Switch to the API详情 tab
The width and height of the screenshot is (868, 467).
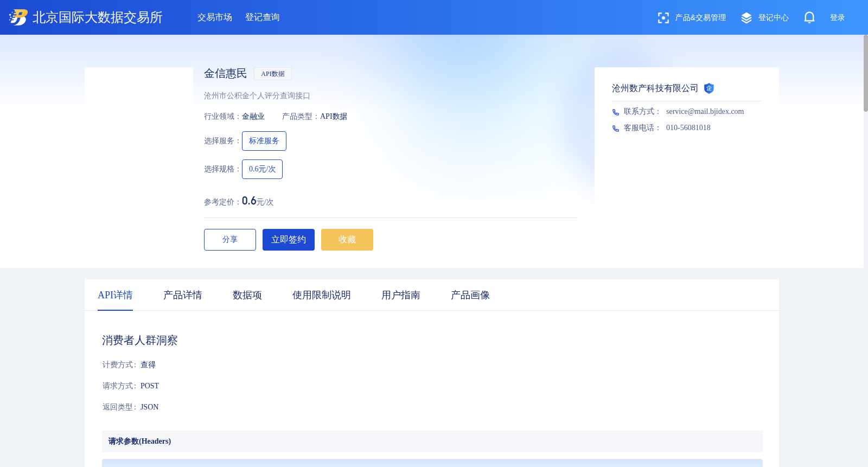coord(115,295)
